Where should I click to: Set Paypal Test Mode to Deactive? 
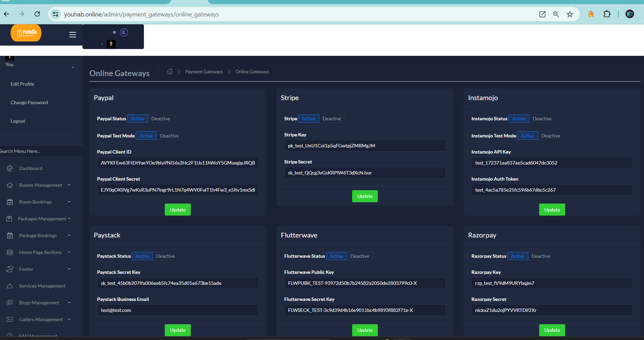[169, 136]
